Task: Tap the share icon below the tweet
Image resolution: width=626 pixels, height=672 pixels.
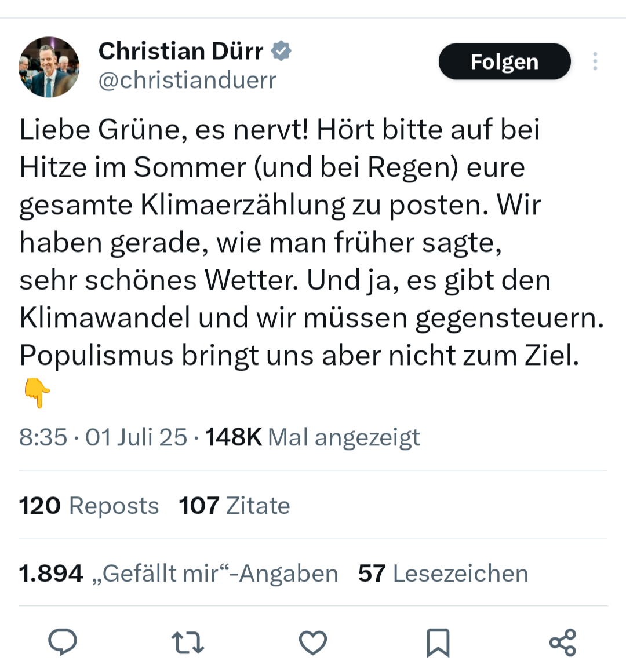Action: (x=562, y=642)
